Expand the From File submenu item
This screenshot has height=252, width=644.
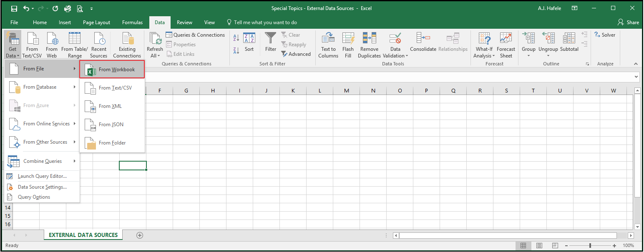[x=42, y=69]
